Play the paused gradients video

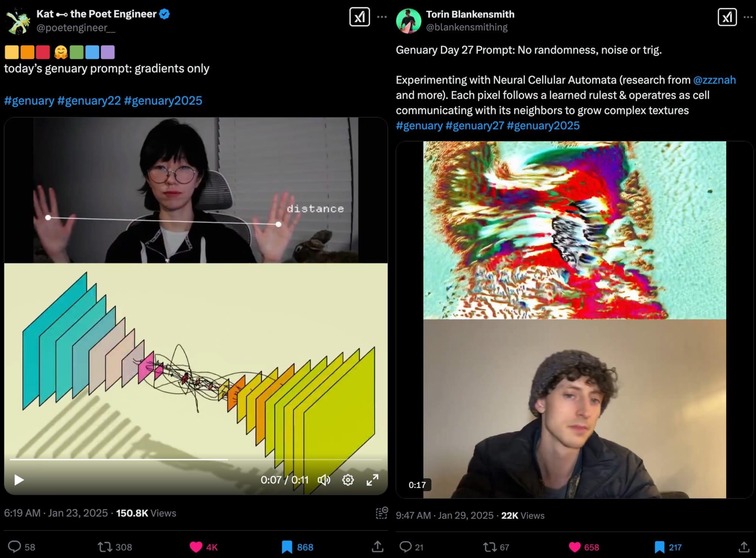[x=19, y=480]
